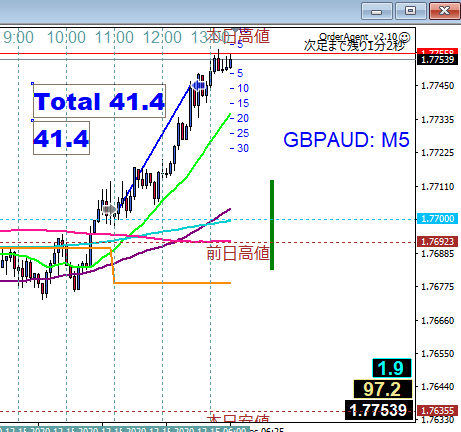Click the 1.77450 price axis label

point(438,86)
